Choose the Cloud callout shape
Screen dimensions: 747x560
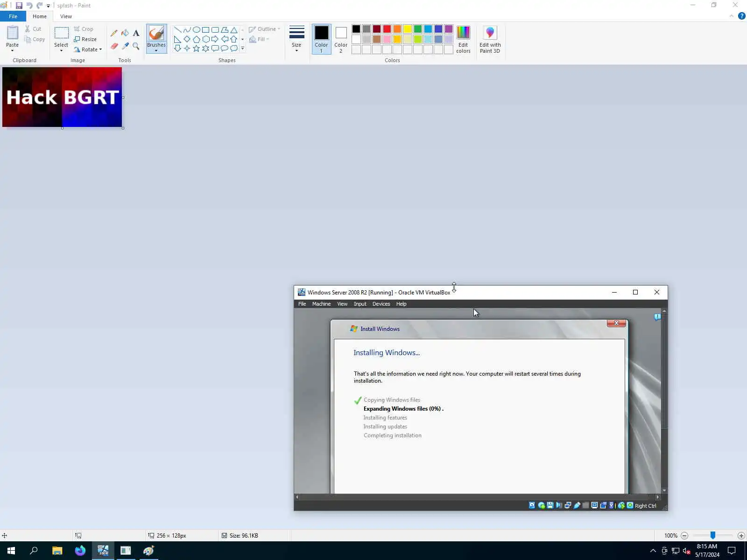234,49
